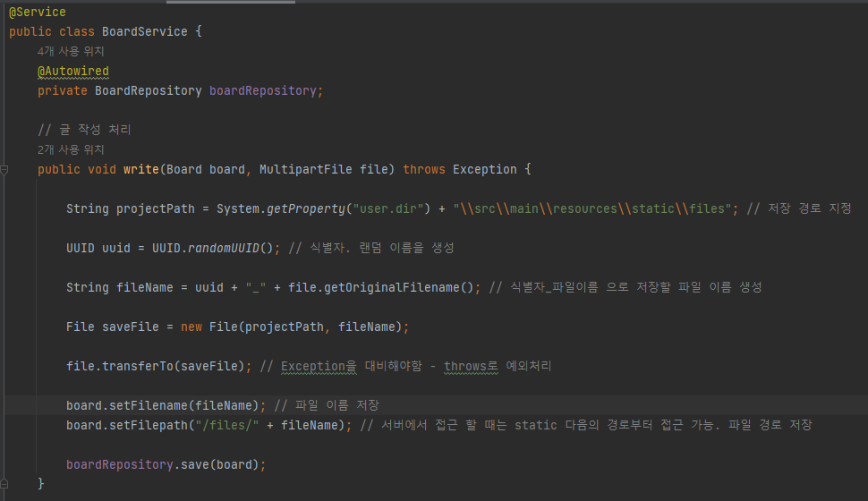
Task: Click the getOriginalFilename method call
Action: (x=391, y=287)
